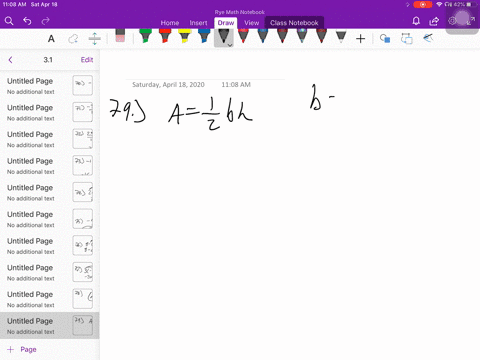Open the math ink tool
The image size is (480, 360).
pos(428,38)
